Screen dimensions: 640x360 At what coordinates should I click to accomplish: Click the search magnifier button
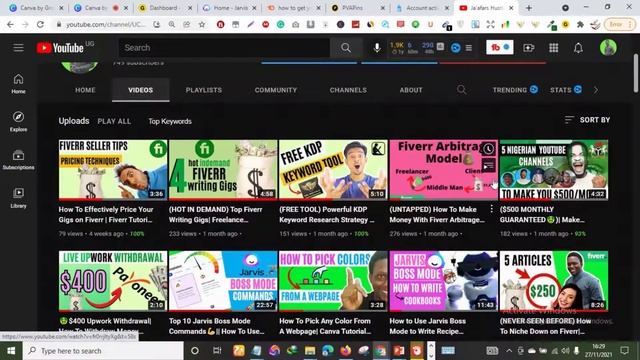tap(346, 48)
